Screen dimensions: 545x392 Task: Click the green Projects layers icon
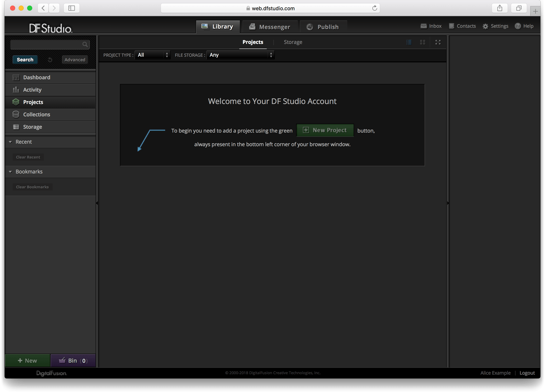(x=16, y=102)
